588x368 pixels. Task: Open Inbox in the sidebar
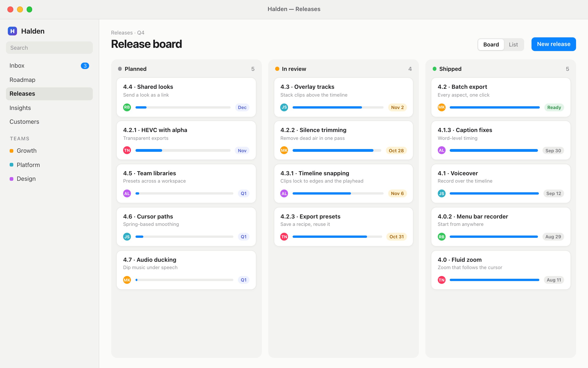49,66
